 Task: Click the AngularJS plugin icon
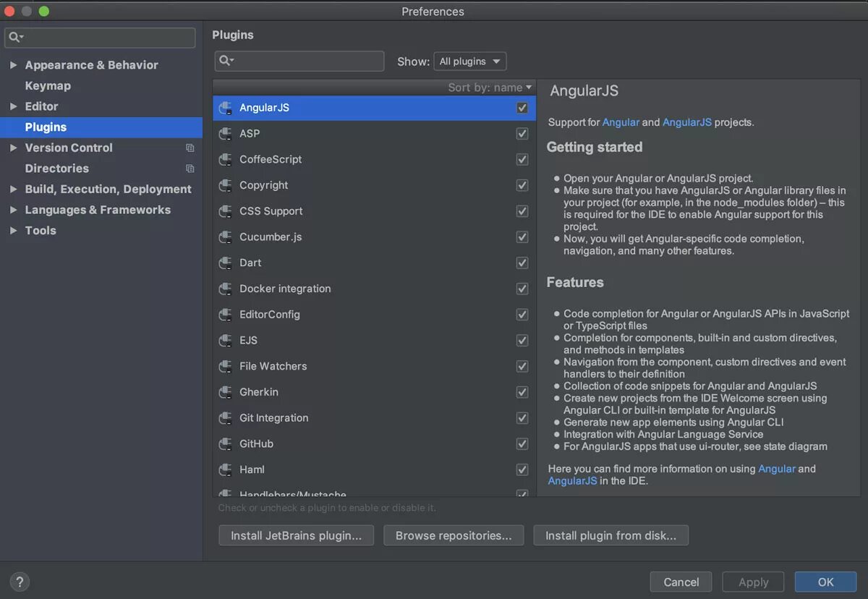tap(225, 108)
